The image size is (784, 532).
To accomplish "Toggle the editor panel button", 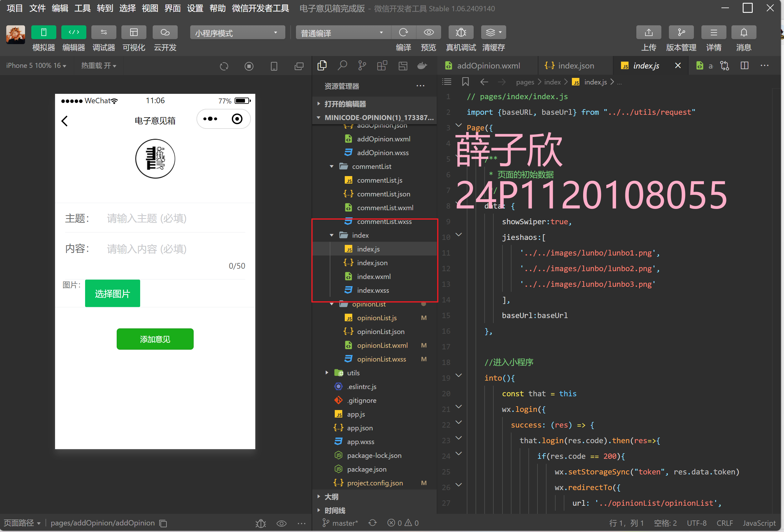I will (74, 33).
